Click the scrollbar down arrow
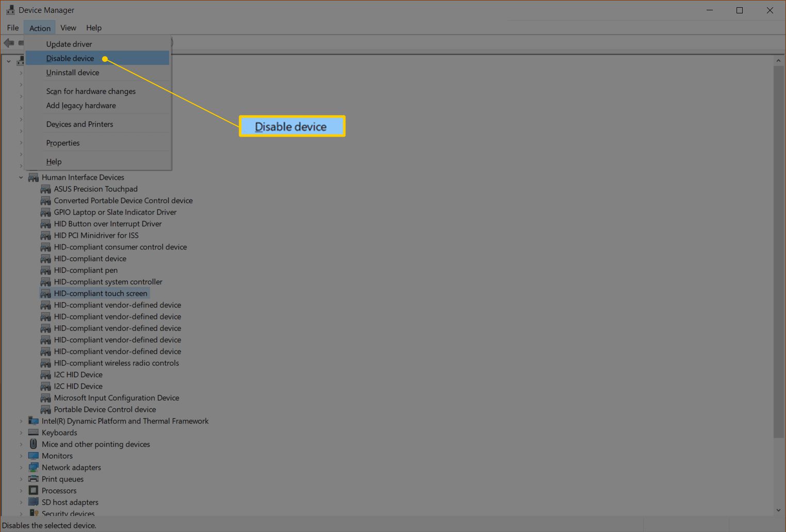Viewport: 786px width, 532px height. 778,510
